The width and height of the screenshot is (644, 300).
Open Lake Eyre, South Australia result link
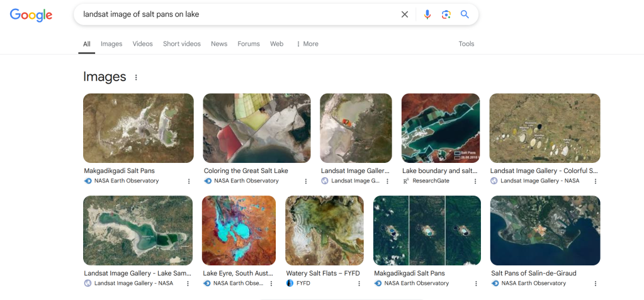pyautogui.click(x=238, y=274)
